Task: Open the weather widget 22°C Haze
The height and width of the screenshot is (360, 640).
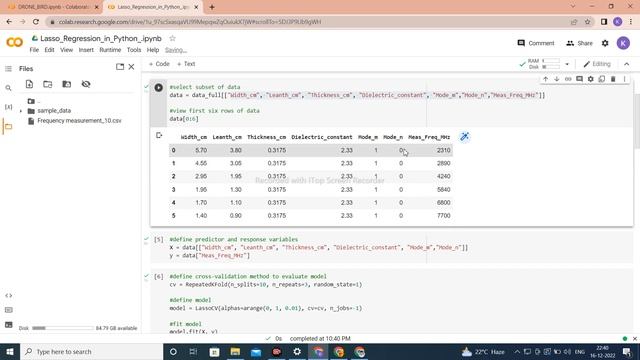Action: click(483, 351)
